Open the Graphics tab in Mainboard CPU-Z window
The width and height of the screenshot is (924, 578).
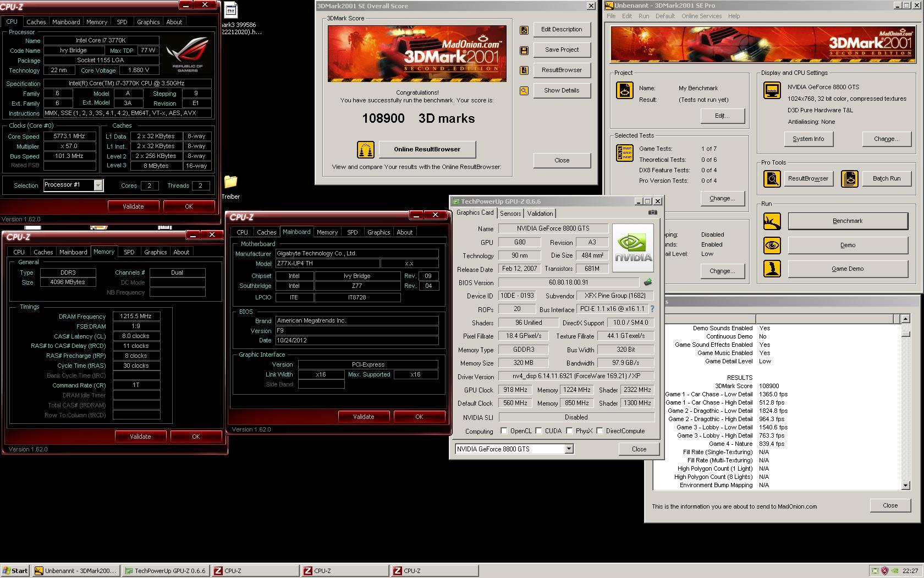(x=379, y=232)
